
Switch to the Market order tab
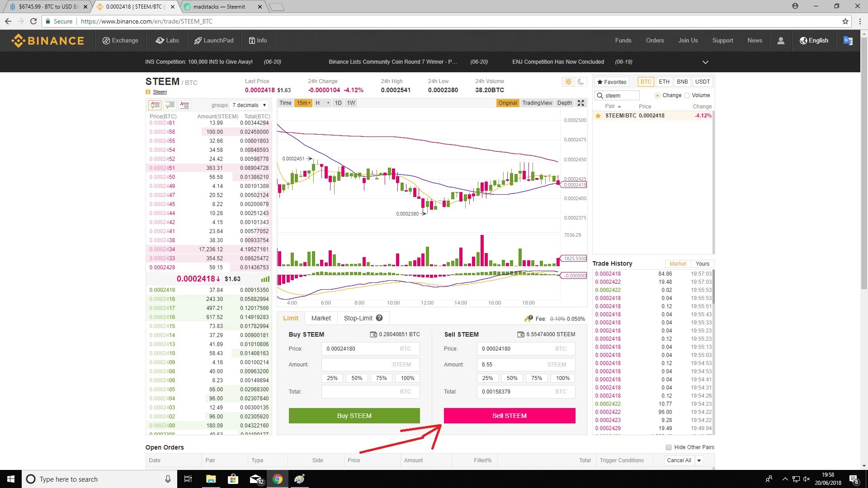coord(321,318)
